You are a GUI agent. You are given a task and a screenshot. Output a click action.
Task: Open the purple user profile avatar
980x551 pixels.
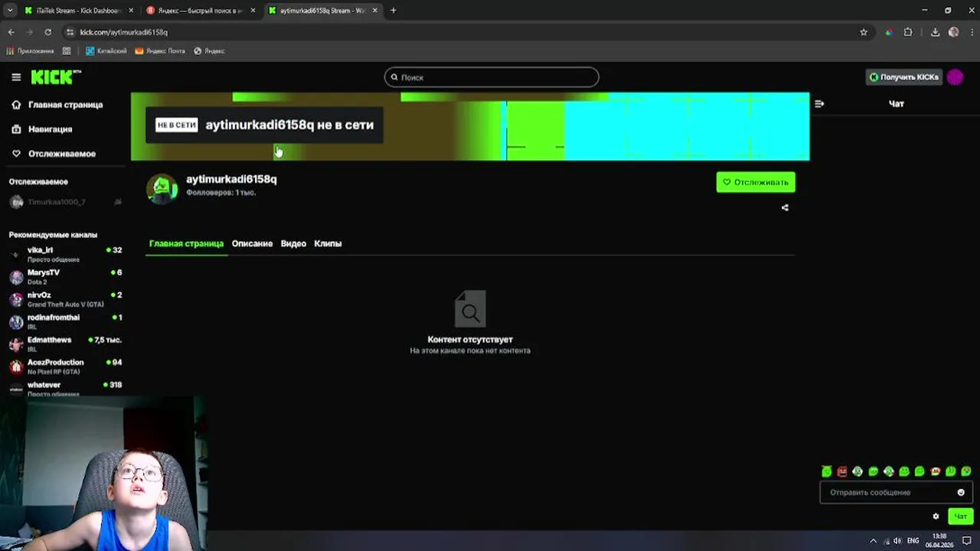point(955,77)
